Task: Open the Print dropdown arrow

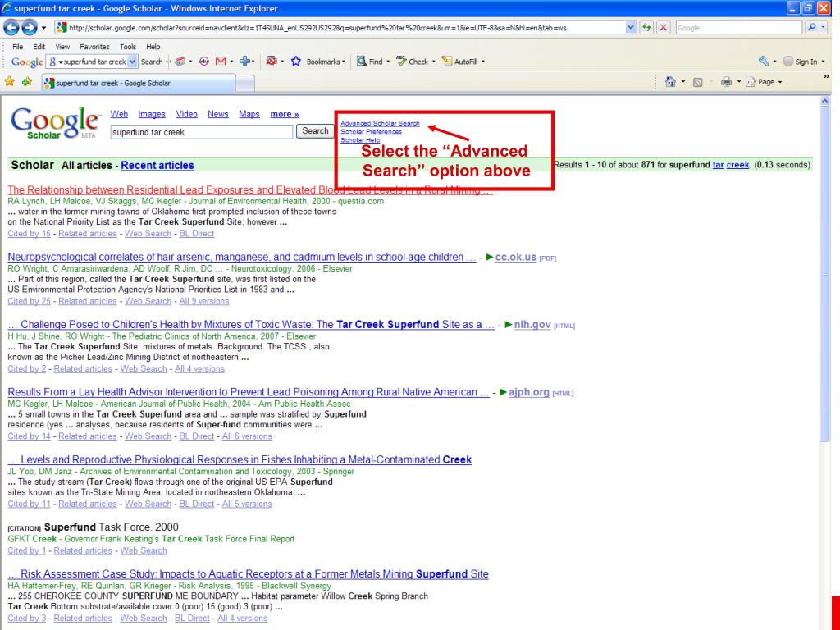Action: [739, 82]
